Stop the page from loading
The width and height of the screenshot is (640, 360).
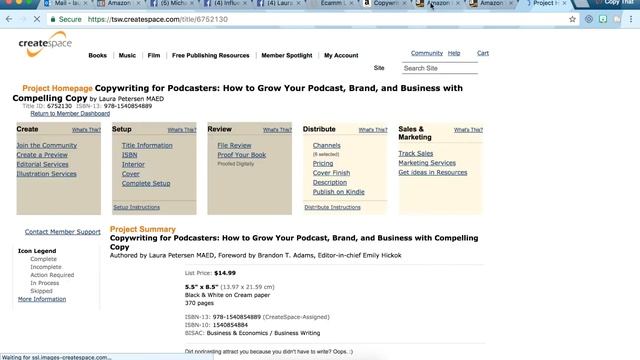point(37,19)
